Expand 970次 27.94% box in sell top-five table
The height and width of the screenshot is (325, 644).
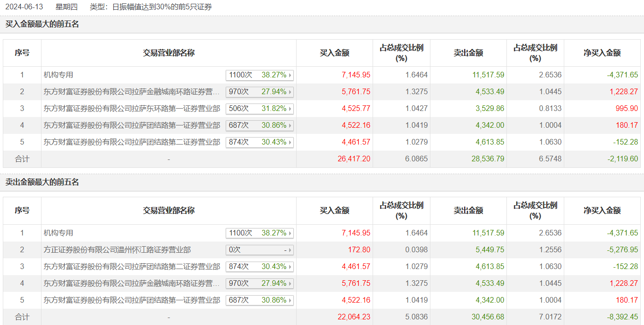[x=260, y=284]
